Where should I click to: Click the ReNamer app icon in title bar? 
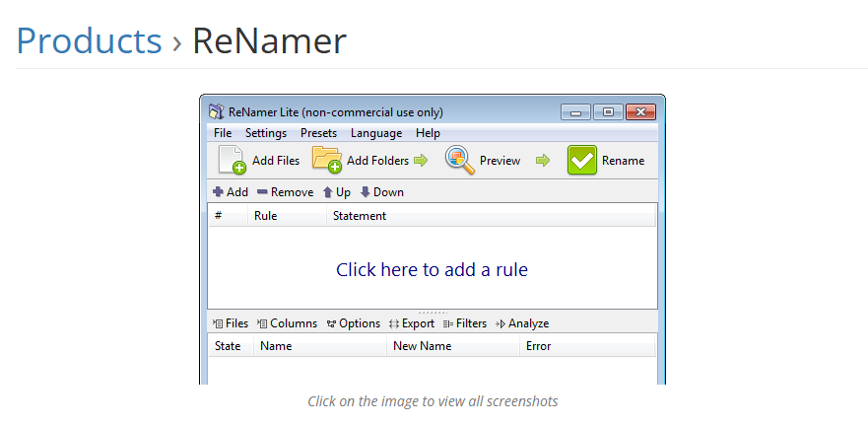click(x=216, y=111)
